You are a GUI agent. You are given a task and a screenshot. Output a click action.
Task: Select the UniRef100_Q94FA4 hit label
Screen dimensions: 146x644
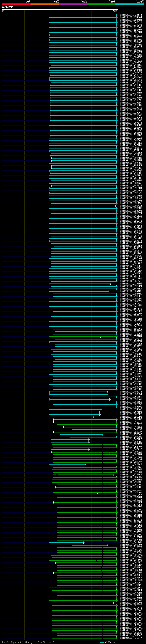[x=131, y=17]
